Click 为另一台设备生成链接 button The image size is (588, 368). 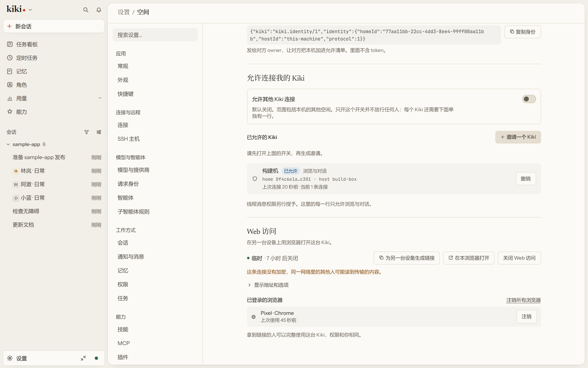(x=406, y=258)
